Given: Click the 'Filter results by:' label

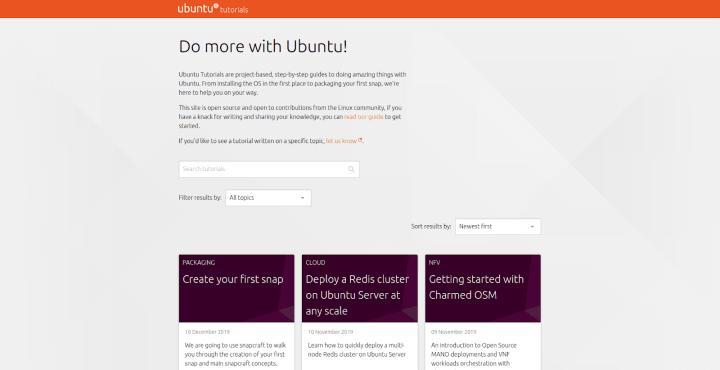Looking at the screenshot, I should (x=200, y=198).
